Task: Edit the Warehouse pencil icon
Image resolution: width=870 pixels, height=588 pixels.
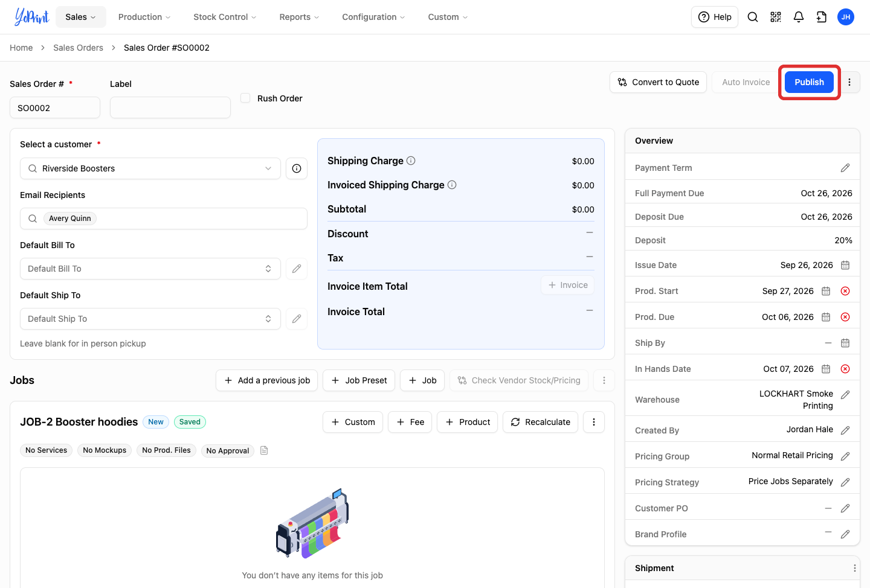Action: [x=845, y=394]
